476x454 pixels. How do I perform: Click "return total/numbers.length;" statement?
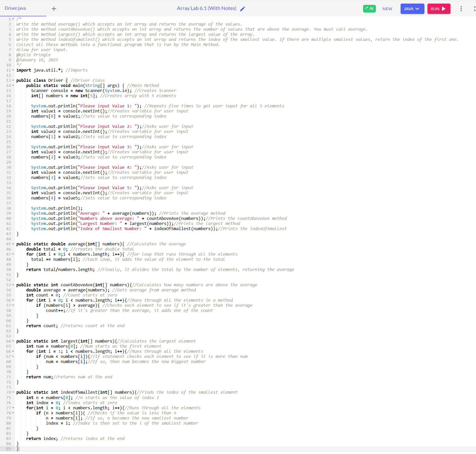(60, 269)
